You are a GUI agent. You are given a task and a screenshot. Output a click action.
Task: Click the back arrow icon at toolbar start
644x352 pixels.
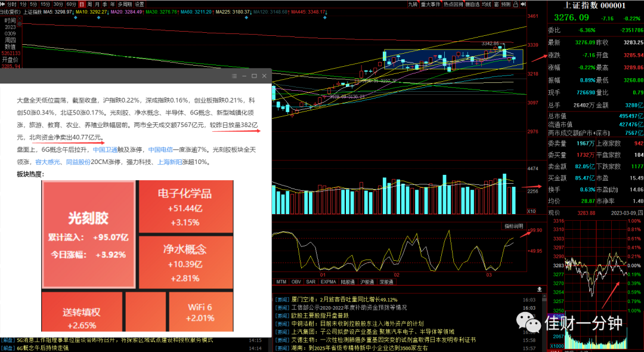(x=3, y=4)
